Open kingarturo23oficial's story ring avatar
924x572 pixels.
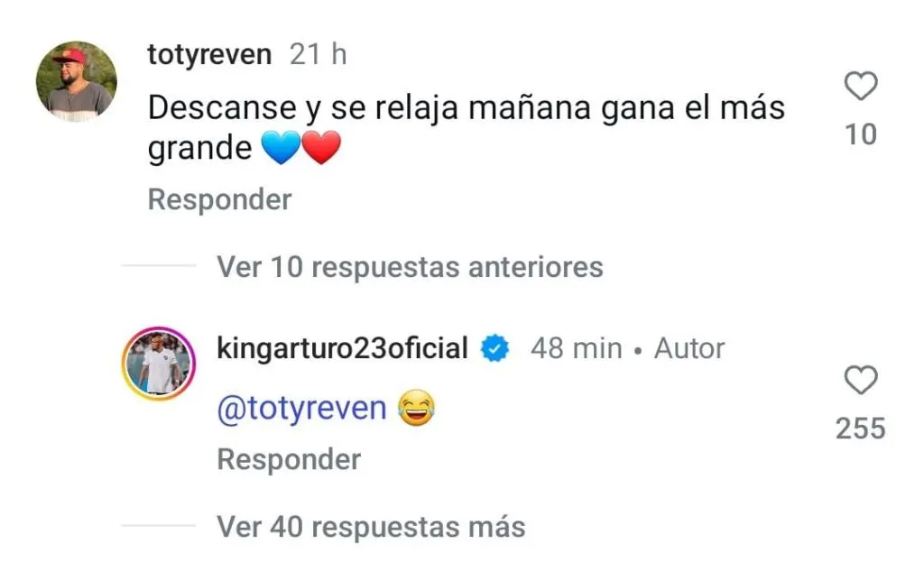(158, 363)
